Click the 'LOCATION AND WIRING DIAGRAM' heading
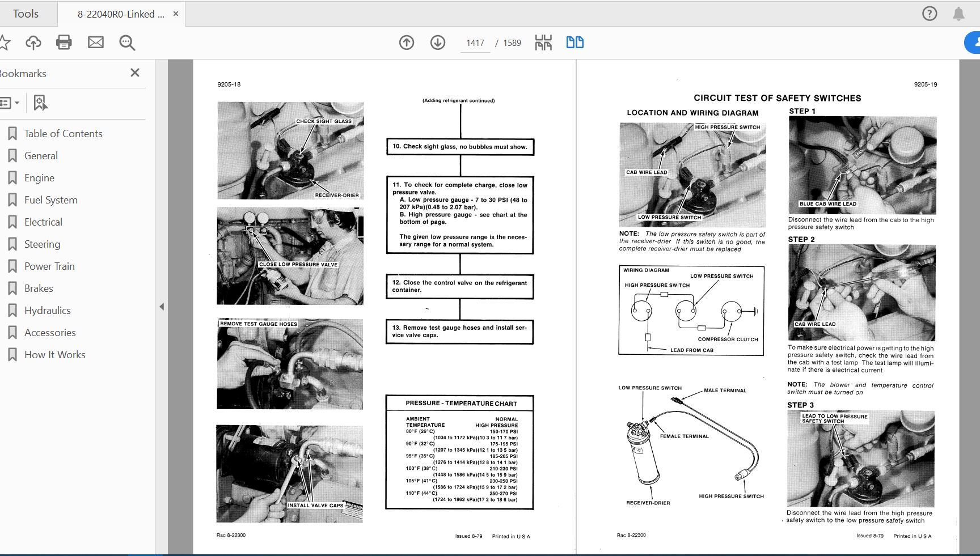This screenshot has height=556, width=980. pyautogui.click(x=692, y=113)
